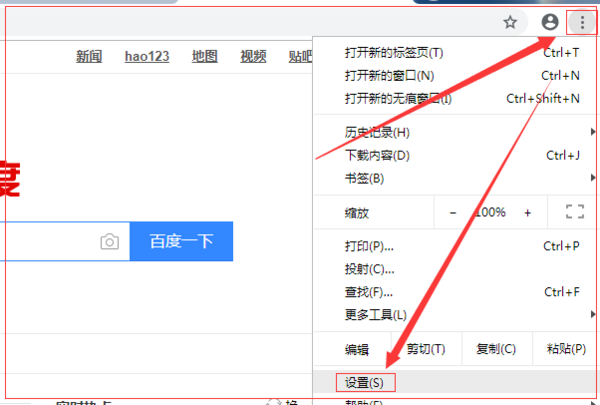Image resolution: width=600 pixels, height=405 pixels.
Task: Toggle fullscreen mode icon in zoom row
Action: tap(574, 212)
